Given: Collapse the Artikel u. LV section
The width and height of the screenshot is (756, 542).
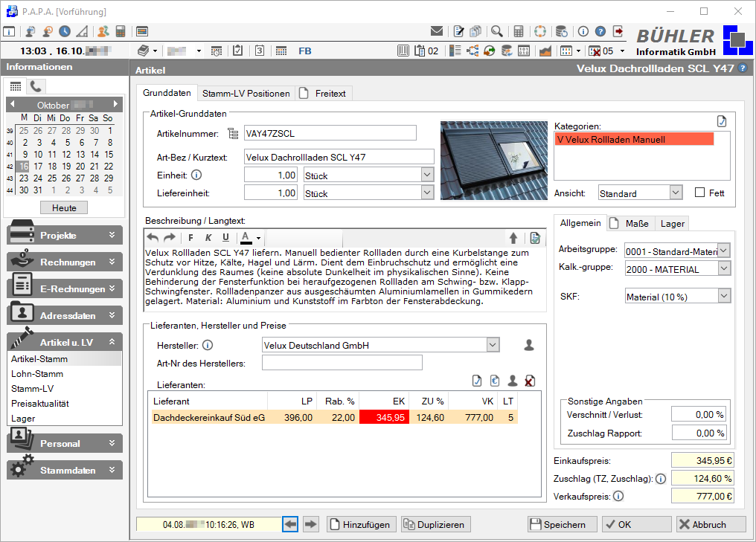Looking at the screenshot, I should [65, 342].
